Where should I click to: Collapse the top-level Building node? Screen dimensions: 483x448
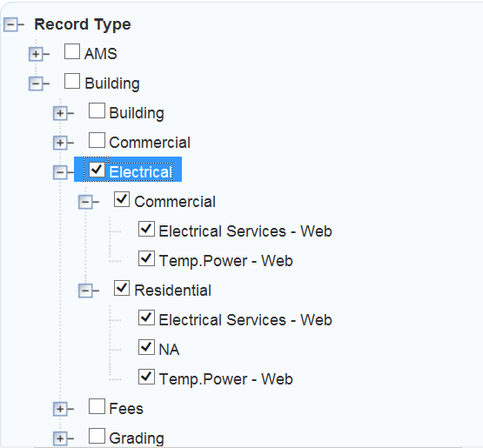(36, 84)
